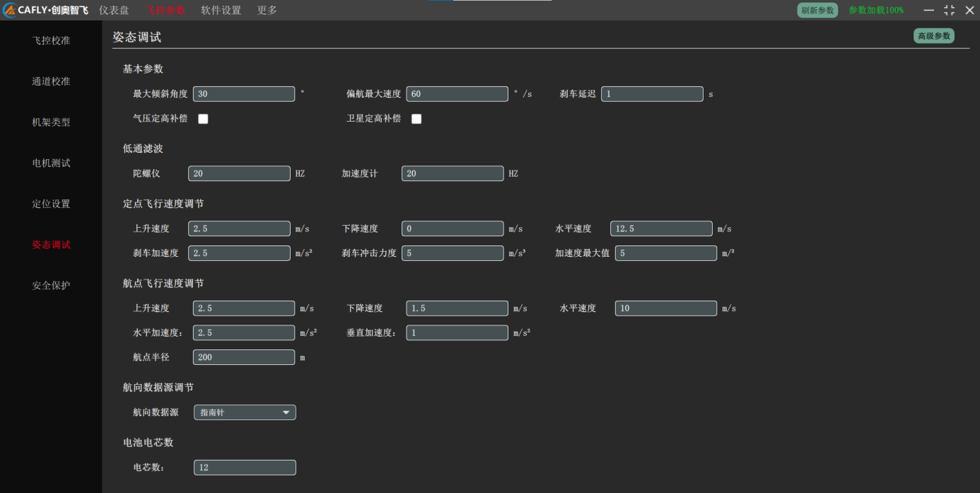This screenshot has height=493, width=980.
Task: Edit 航点飞行 下降速度 field showing 1.5
Action: pos(457,308)
